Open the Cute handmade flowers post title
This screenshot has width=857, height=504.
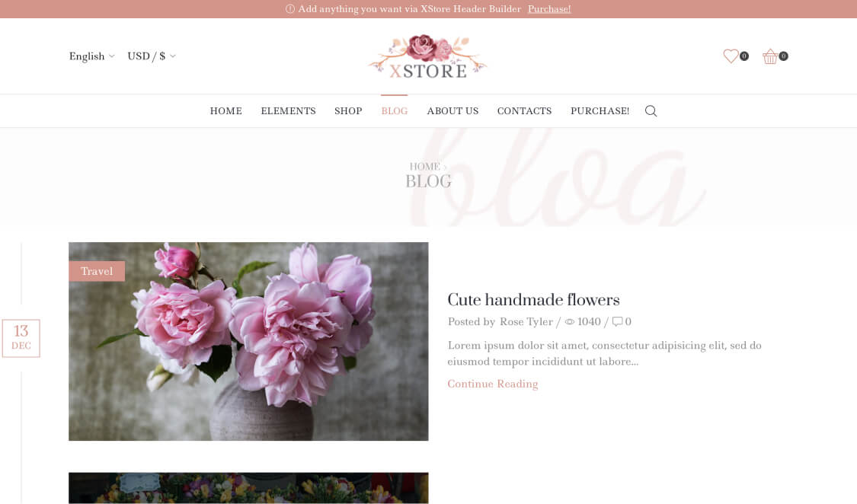click(x=533, y=300)
